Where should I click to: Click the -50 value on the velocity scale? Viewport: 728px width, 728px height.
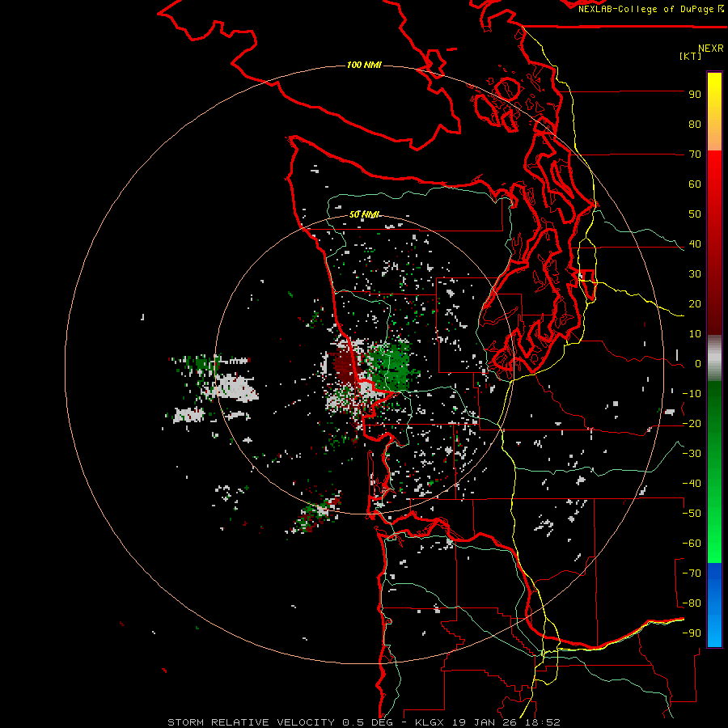(692, 514)
